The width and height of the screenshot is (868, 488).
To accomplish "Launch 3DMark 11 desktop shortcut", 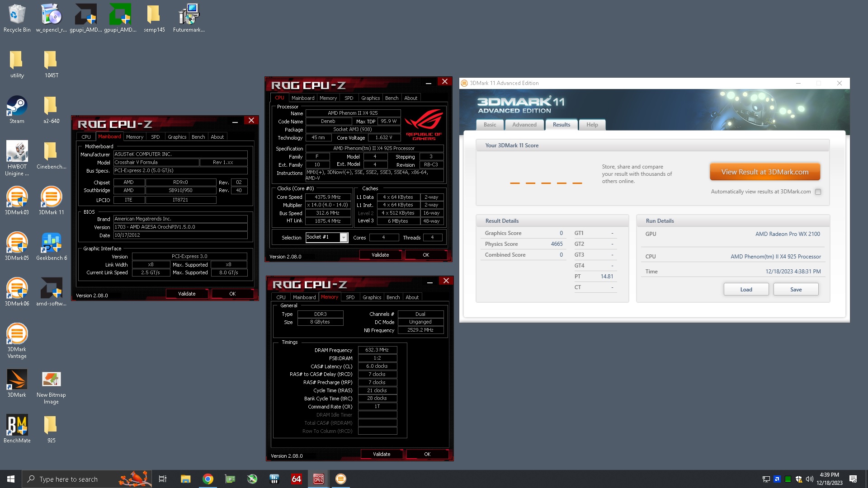I will (51, 201).
